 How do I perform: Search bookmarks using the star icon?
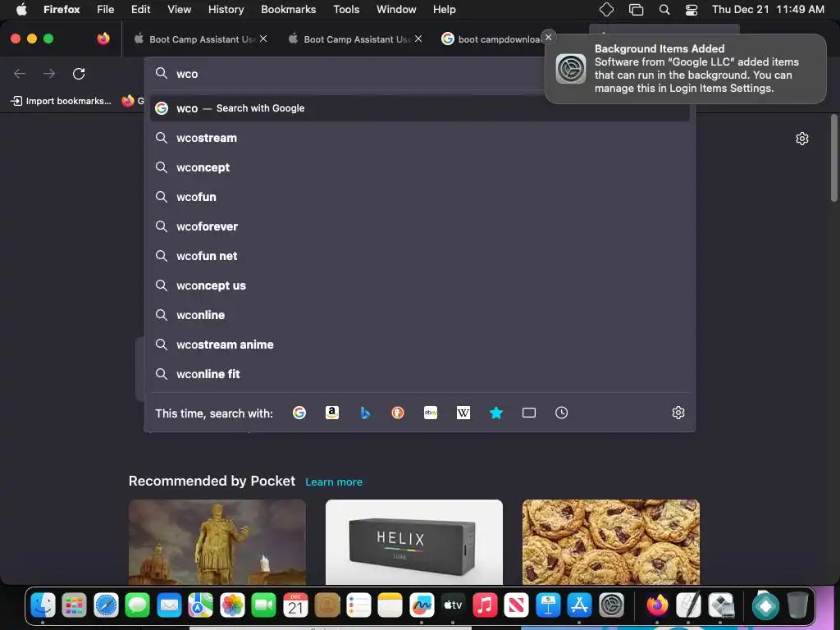coord(496,413)
